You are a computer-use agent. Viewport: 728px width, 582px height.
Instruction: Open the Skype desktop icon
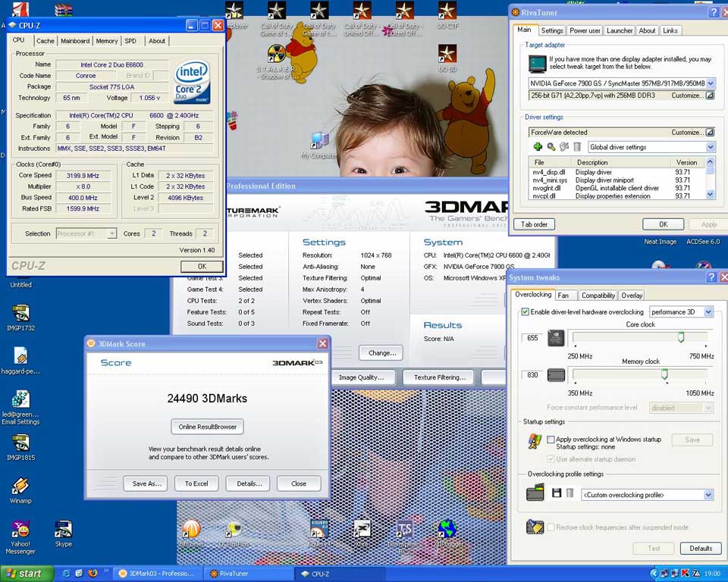[x=63, y=533]
